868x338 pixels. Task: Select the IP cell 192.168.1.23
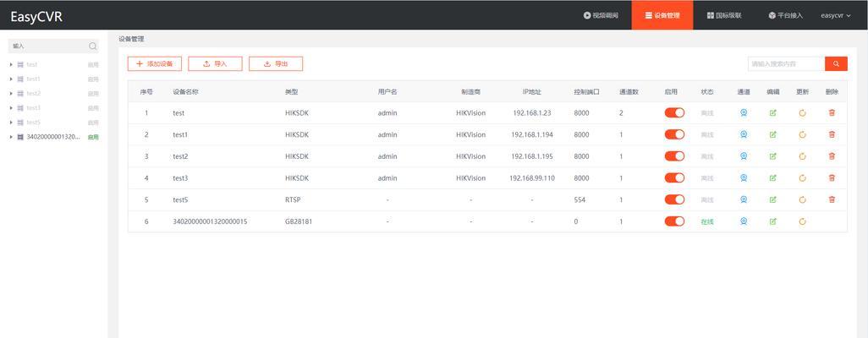531,113
